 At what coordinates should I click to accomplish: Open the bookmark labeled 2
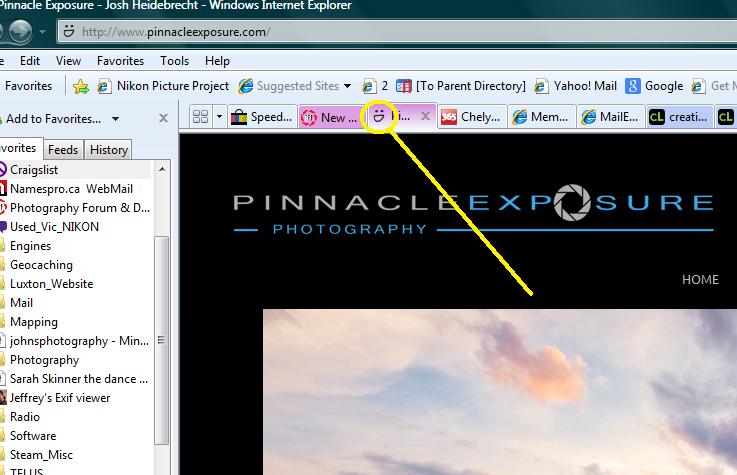(x=375, y=86)
